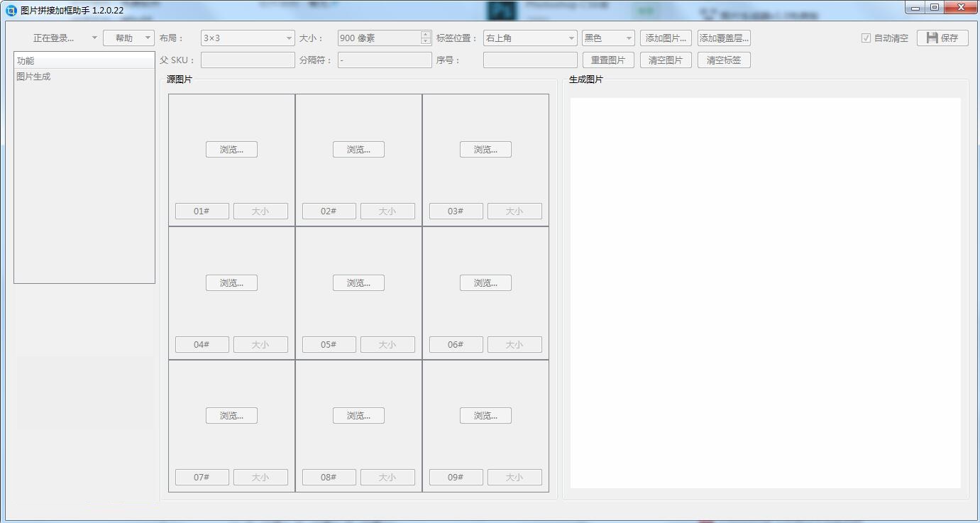980x523 pixels.
Task: Click 浏览... in cell 09#
Action: coord(485,416)
